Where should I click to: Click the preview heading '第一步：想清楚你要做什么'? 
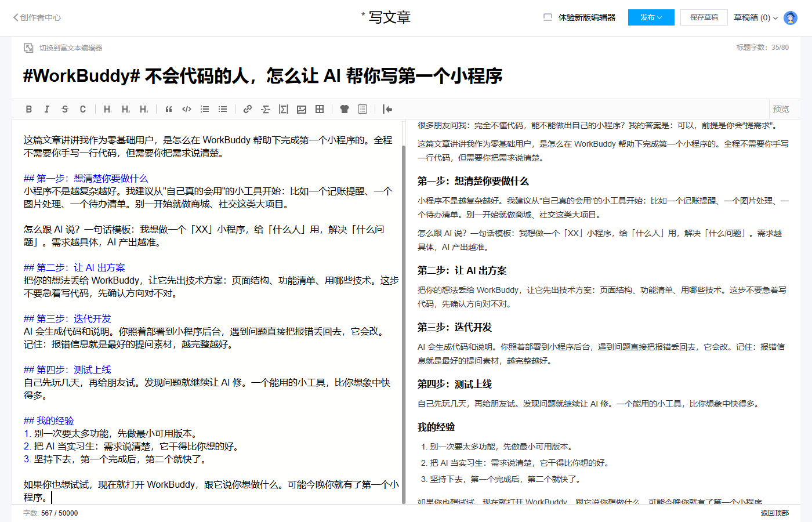point(473,182)
